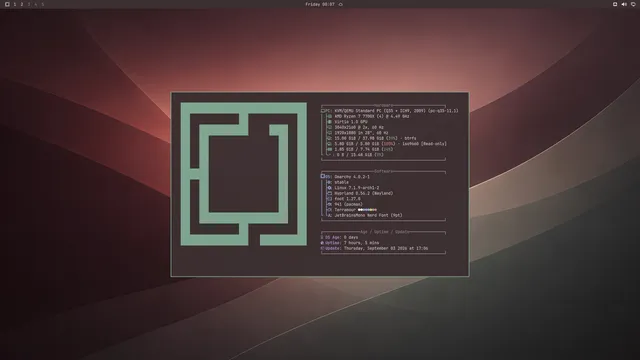Click the GPU icon beside Virtio line

[x=329, y=122]
